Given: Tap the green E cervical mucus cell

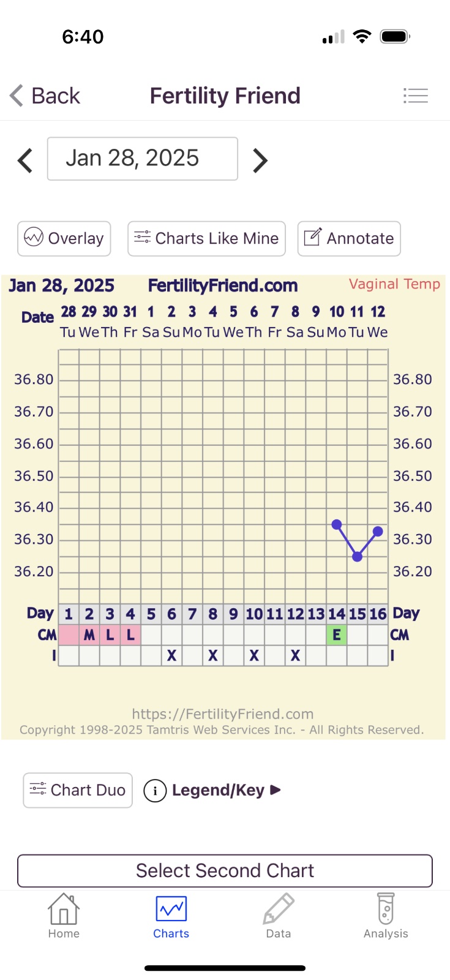Looking at the screenshot, I should [337, 635].
